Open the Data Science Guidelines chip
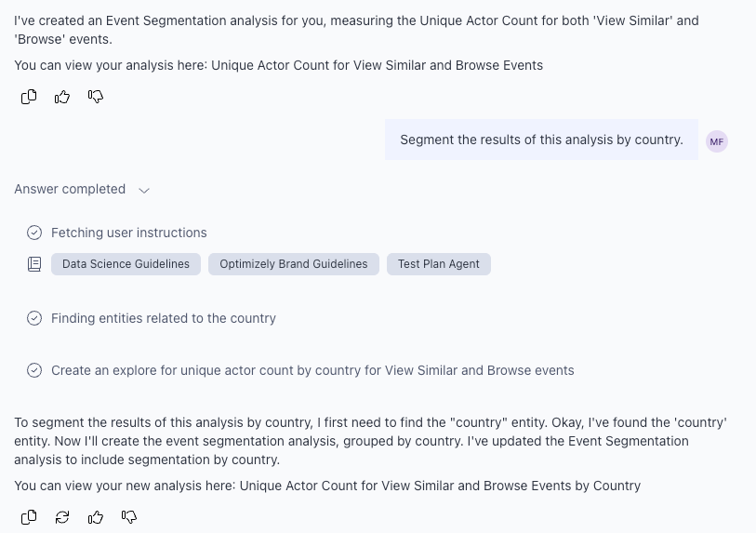Image resolution: width=756 pixels, height=533 pixels. (x=126, y=264)
